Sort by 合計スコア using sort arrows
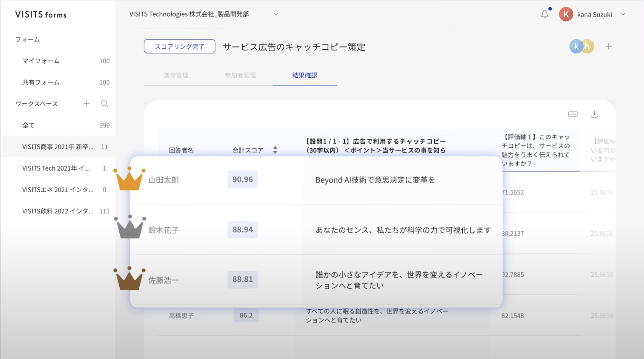644x359 pixels. pyautogui.click(x=275, y=150)
